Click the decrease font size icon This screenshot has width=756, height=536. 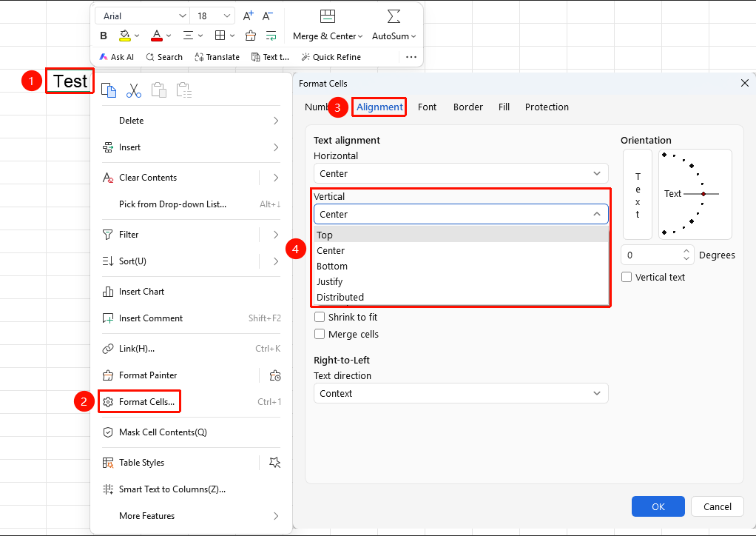(268, 16)
